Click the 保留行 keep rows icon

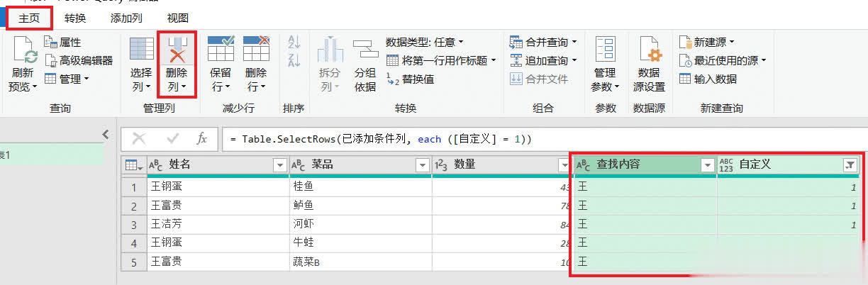coord(221,51)
